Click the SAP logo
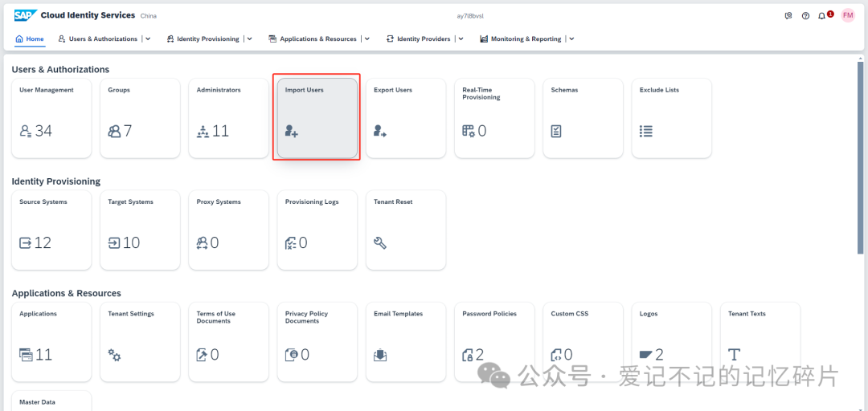868x411 pixels. click(26, 15)
